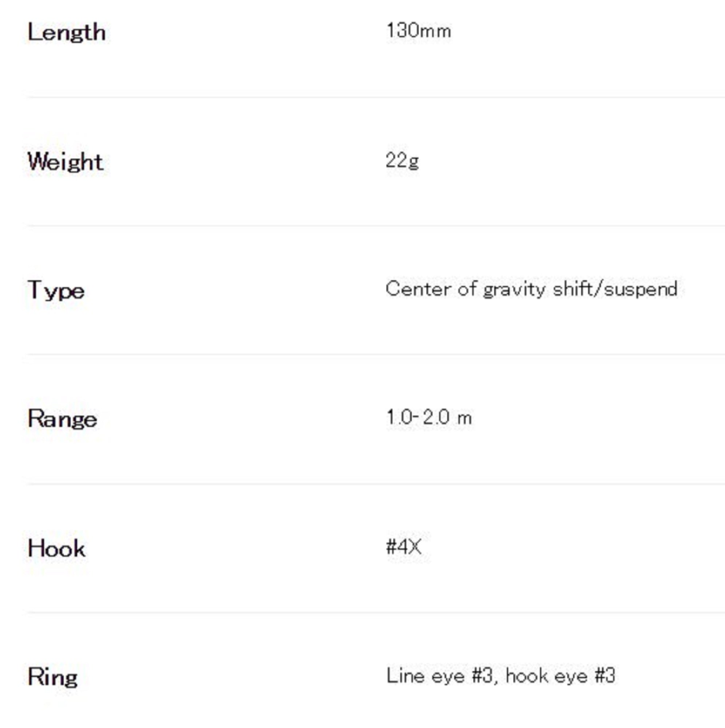Click the divider line above the Ring row
This screenshot has height=728, width=725.
(x=376, y=612)
